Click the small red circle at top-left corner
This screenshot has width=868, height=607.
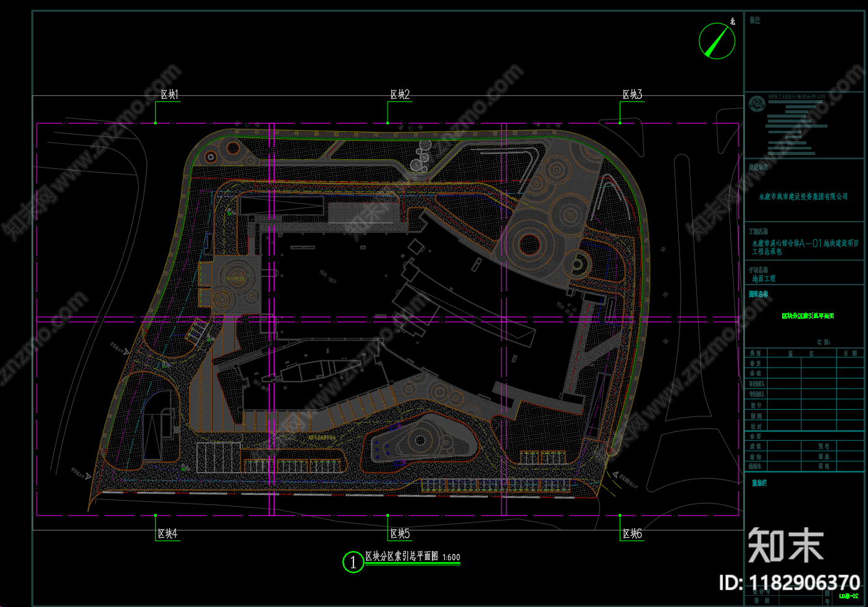pos(233,148)
